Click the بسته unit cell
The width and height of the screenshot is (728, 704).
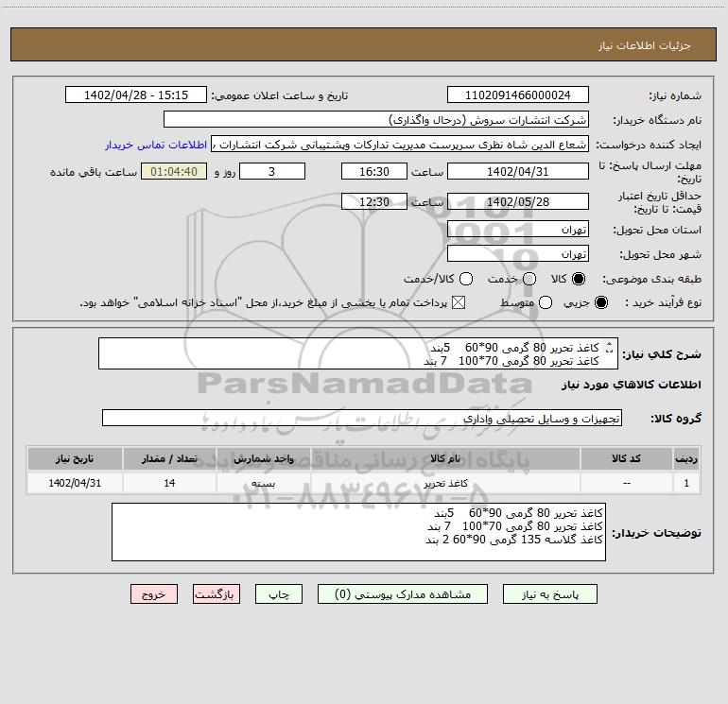pos(263,483)
